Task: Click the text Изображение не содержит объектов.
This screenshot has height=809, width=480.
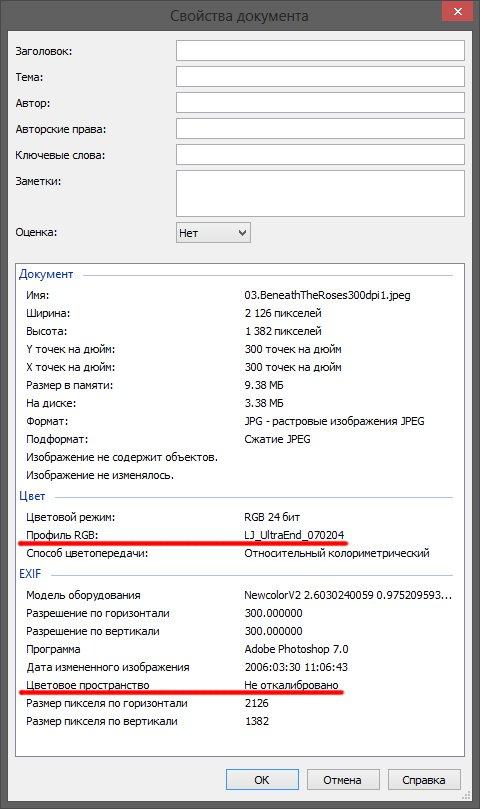Action: tap(122, 458)
